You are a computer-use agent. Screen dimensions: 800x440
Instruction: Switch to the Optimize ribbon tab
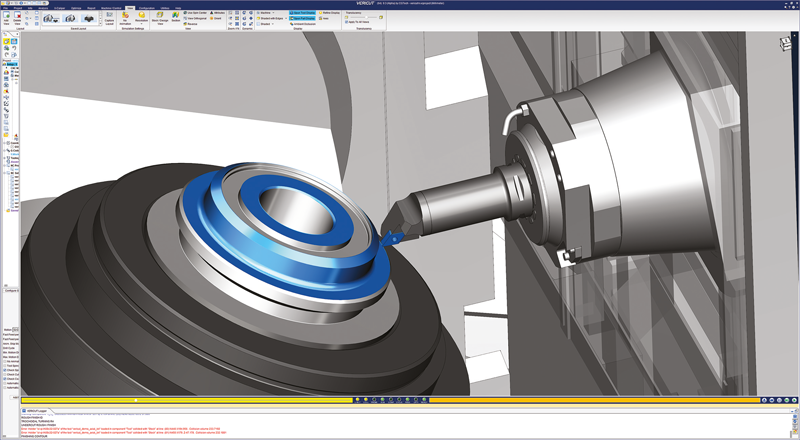[76, 8]
